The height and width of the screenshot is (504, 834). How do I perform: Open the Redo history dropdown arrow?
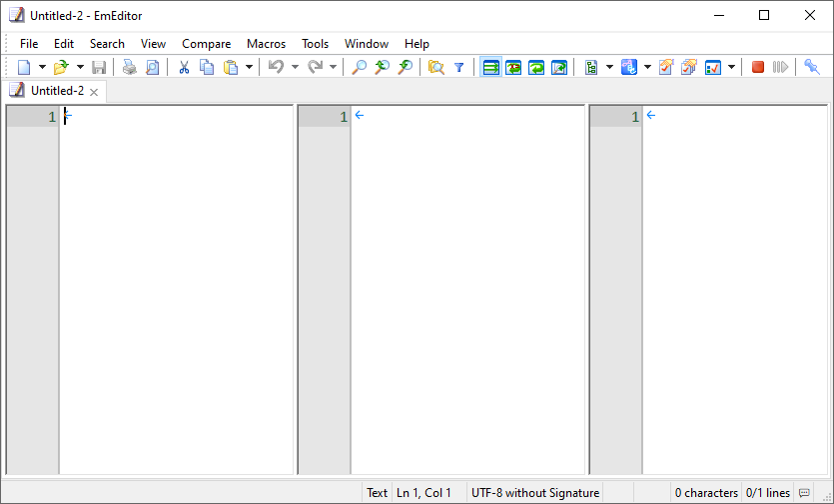333,68
